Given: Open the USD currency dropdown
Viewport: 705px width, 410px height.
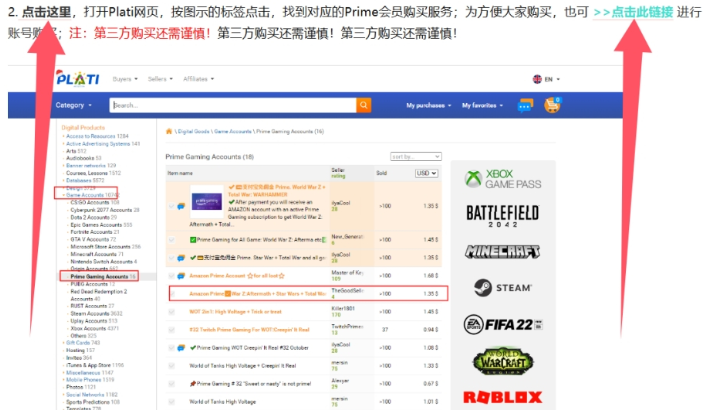Looking at the screenshot, I should click(x=426, y=173).
